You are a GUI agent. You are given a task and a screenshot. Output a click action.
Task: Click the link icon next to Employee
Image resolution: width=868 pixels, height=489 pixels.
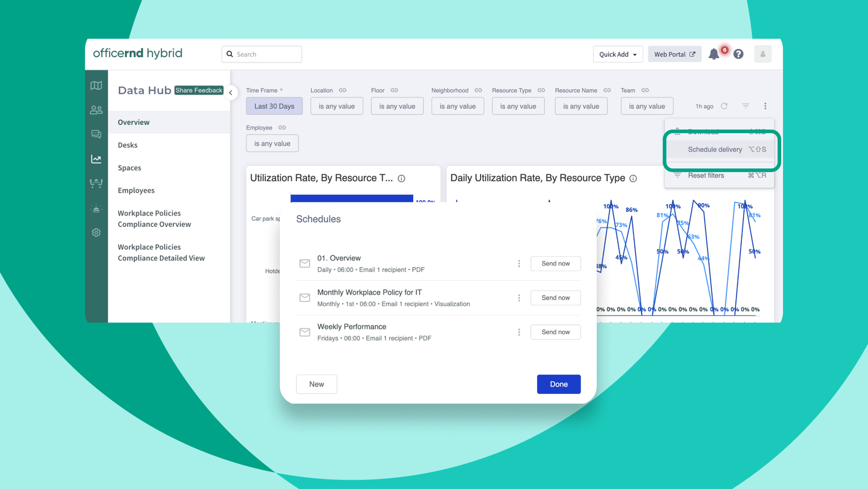click(282, 128)
